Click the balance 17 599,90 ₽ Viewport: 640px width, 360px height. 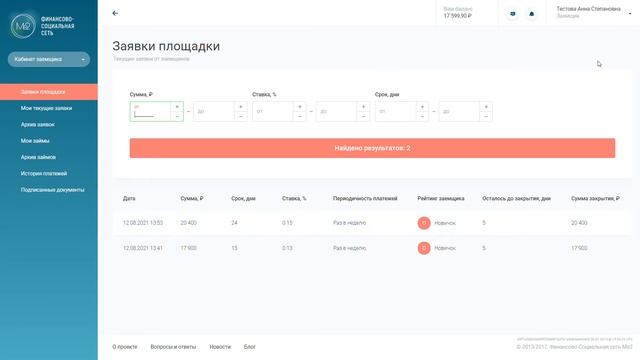458,16
